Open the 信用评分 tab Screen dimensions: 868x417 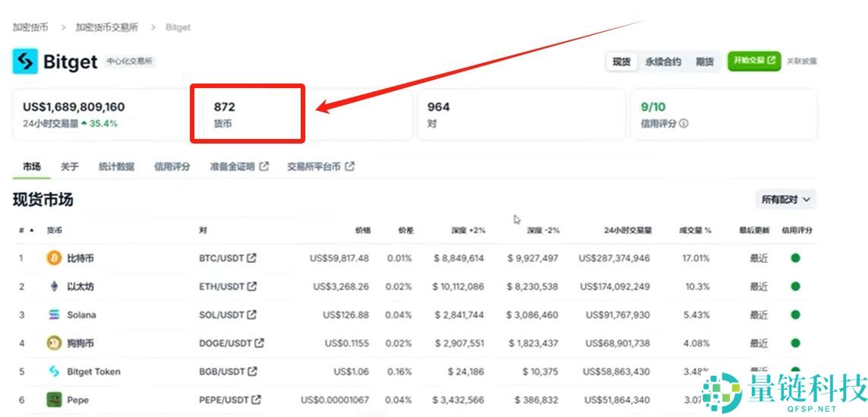(x=172, y=166)
